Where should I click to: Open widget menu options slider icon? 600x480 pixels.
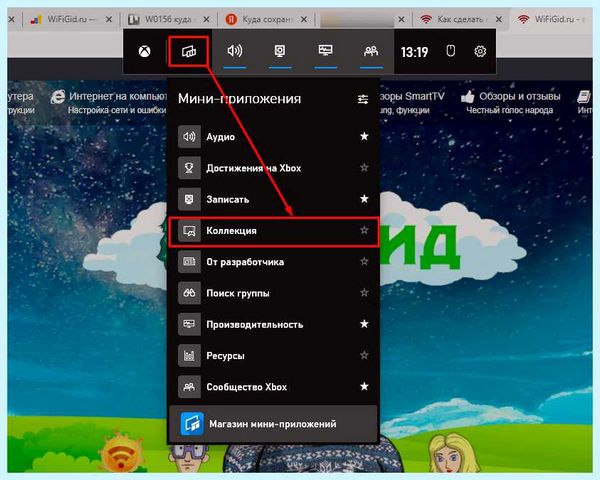click(363, 100)
